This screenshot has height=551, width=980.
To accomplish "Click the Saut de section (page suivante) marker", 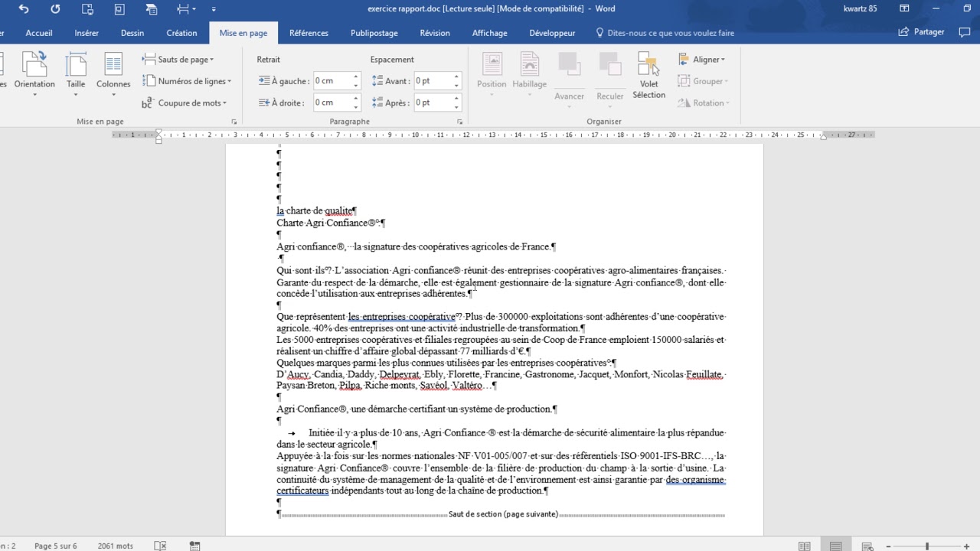I will point(503,514).
